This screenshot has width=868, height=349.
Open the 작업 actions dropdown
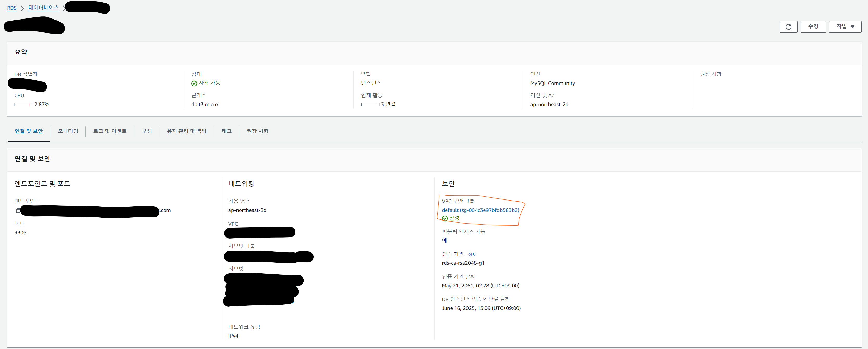845,27
